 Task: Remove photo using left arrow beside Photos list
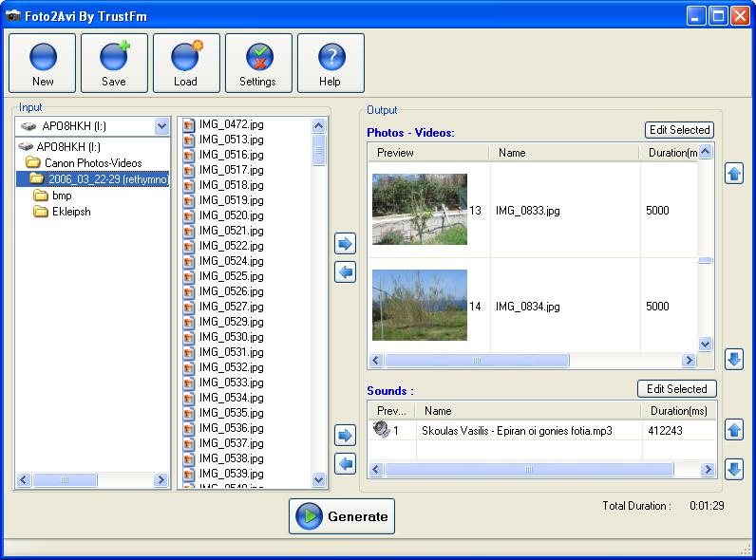(x=346, y=272)
